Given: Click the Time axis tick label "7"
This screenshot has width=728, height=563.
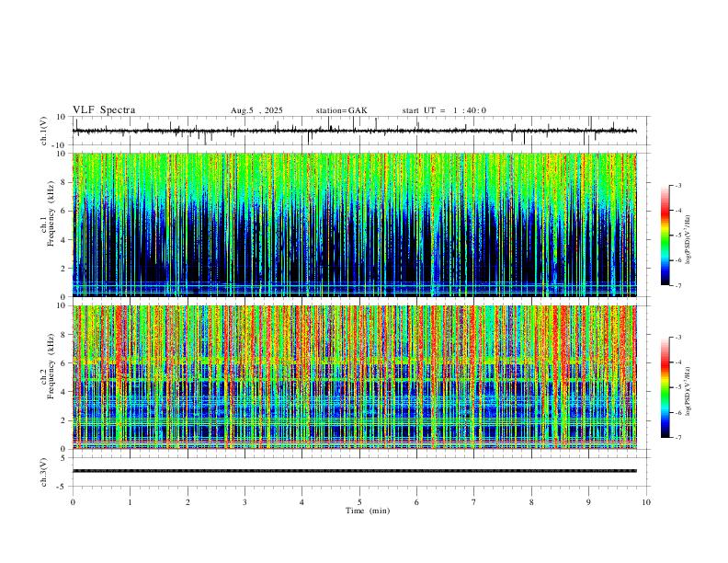Looking at the screenshot, I should tap(474, 502).
